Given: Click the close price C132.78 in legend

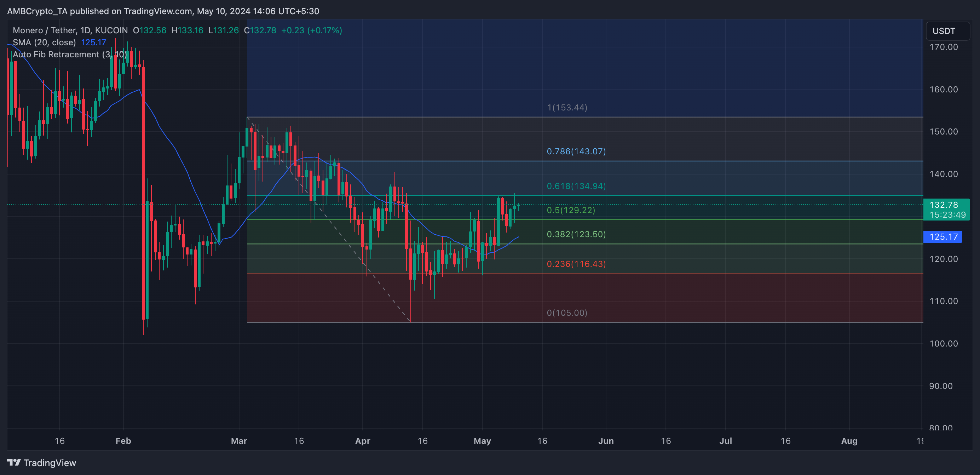Looking at the screenshot, I should [260, 30].
